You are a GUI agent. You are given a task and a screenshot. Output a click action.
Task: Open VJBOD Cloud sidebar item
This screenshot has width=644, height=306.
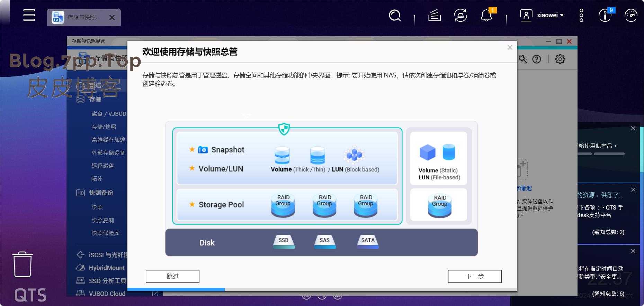pos(101,294)
